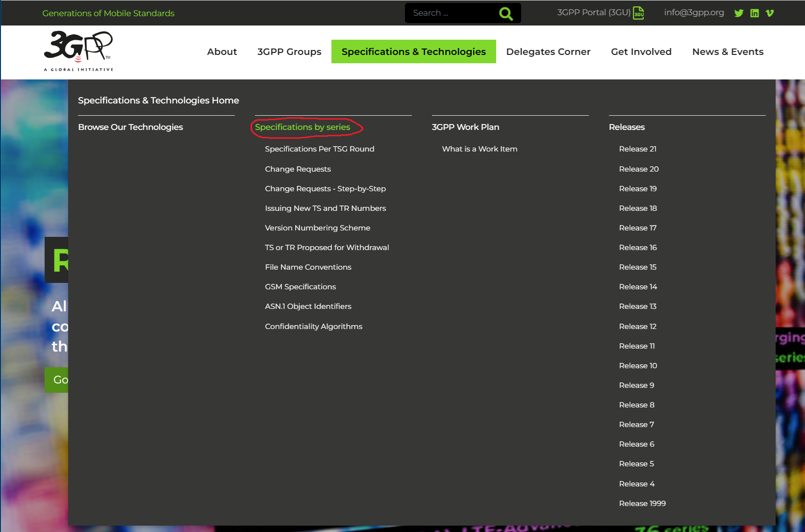Open Release 10
The width and height of the screenshot is (805, 532).
tap(638, 366)
